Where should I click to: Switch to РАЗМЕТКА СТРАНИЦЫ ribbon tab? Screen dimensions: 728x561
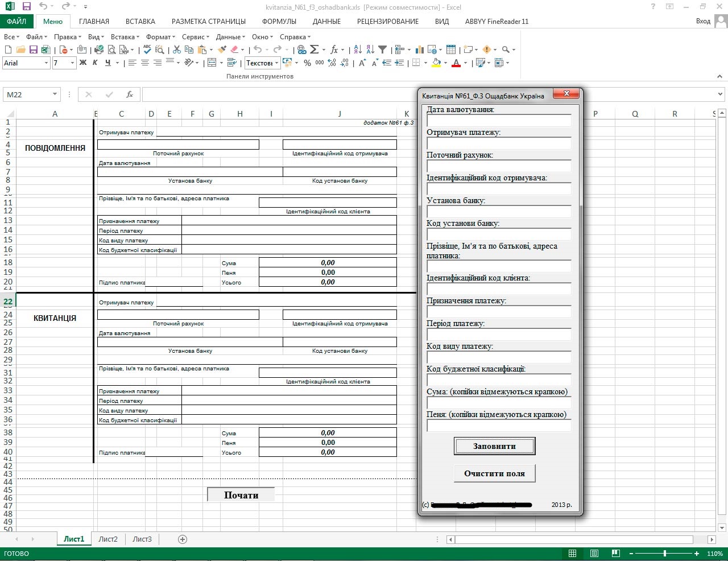209,21
